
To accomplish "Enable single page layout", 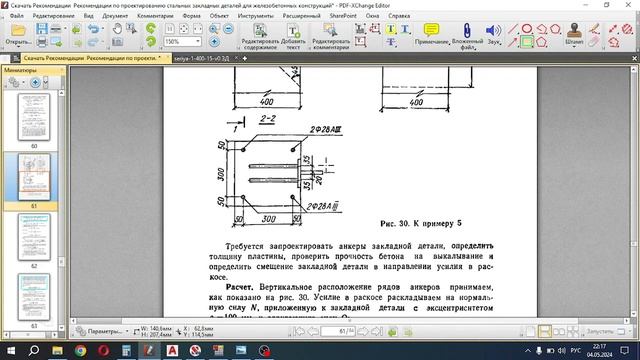I will tap(530, 331).
